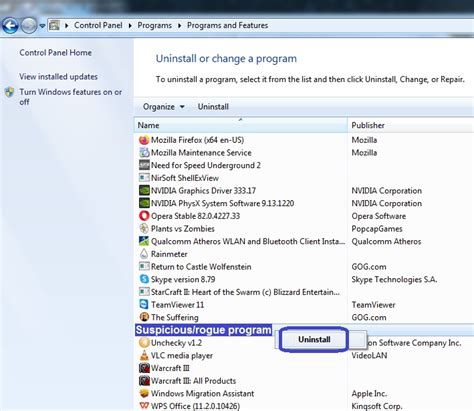
Task: Click the Back navigation arrow button
Action: 10,26
